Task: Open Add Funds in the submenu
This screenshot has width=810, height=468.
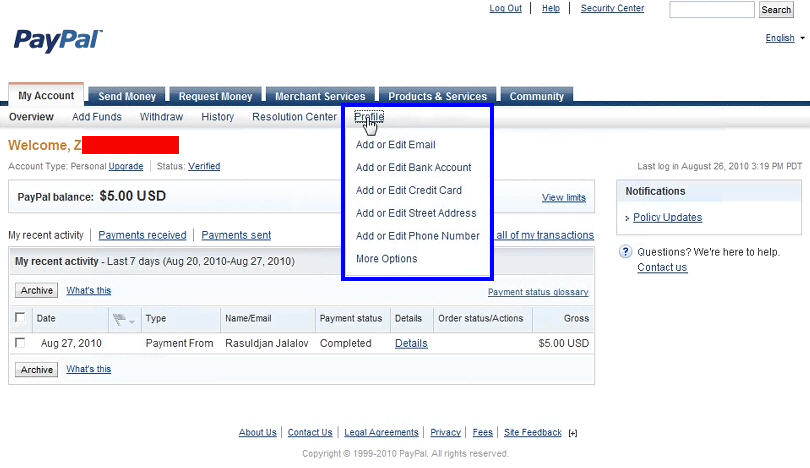Action: tap(97, 117)
